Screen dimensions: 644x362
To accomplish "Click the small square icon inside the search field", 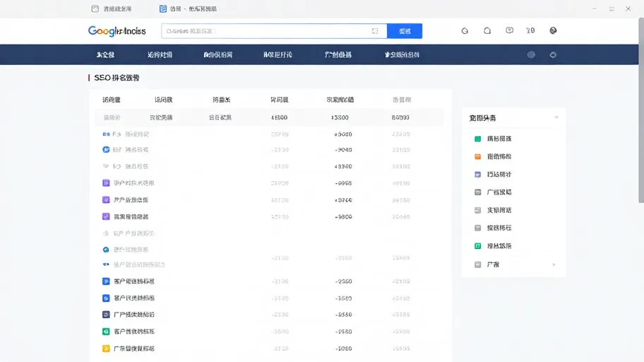I will coord(374,31).
